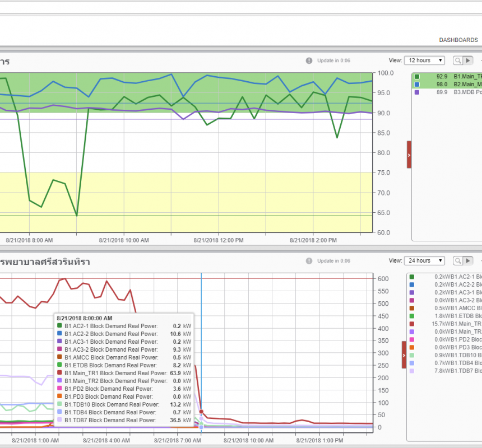The width and height of the screenshot is (482, 448).
Task: Select the B1.TDB10 entry in bottom legend
Action: 457,355
